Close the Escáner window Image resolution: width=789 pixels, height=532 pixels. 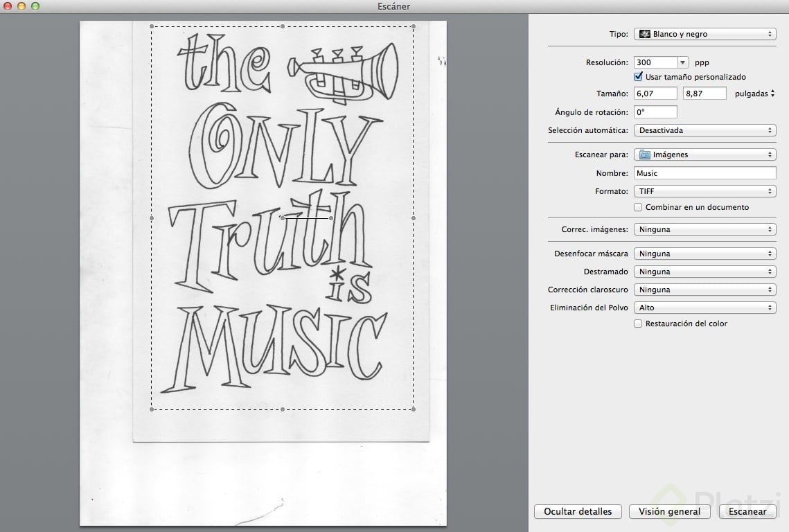tap(7, 6)
